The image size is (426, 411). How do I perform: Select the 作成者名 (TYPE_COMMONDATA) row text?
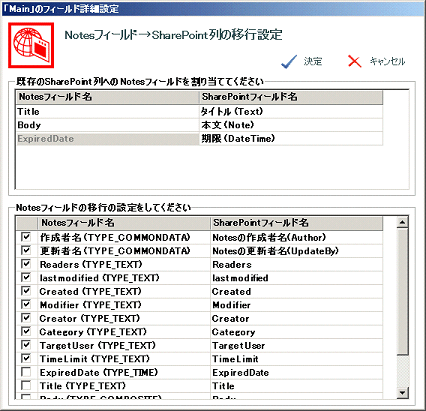(115, 237)
